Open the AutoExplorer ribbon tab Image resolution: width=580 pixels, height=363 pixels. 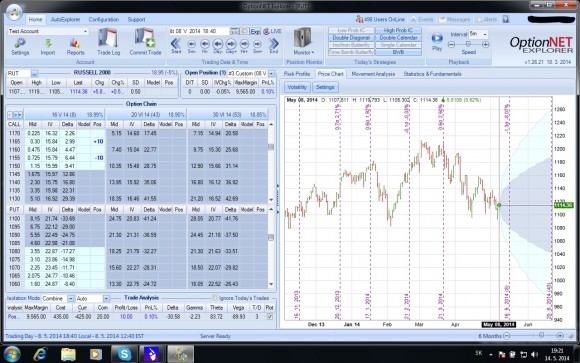(x=65, y=20)
